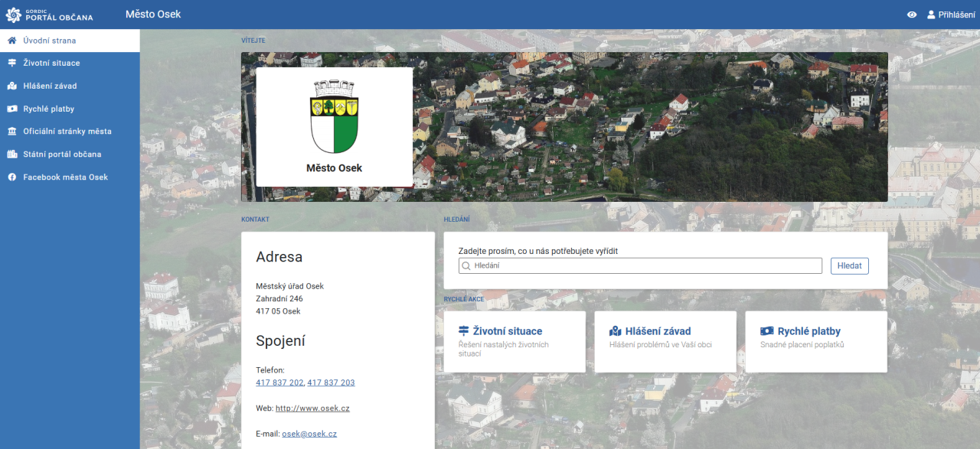This screenshot has width=980, height=449.
Task: Open the Životní situace quick action card
Action: [514, 341]
